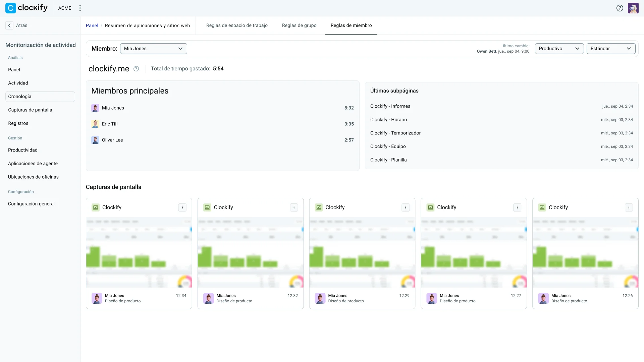Select the Reglas de miembro tab
Screen dimensions: 644x362
(x=351, y=25)
